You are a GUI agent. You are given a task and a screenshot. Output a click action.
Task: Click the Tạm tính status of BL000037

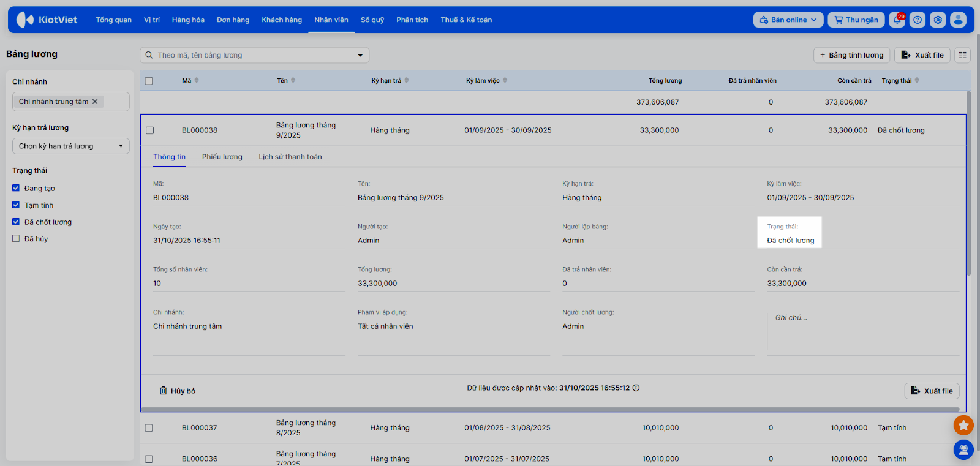892,428
